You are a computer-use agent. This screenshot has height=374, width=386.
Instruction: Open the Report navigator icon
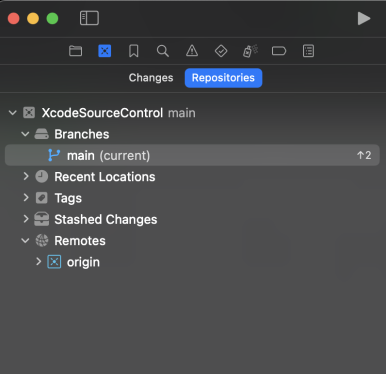(308, 51)
